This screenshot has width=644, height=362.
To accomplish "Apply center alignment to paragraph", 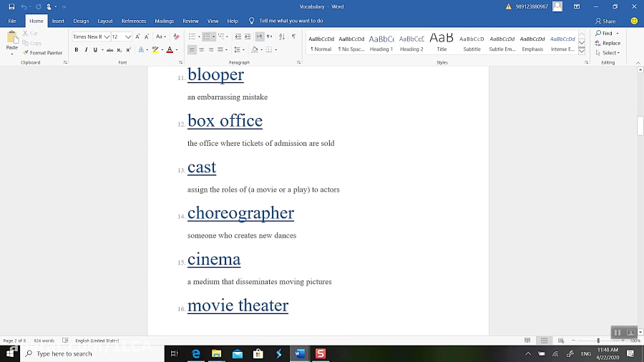I will point(202,50).
